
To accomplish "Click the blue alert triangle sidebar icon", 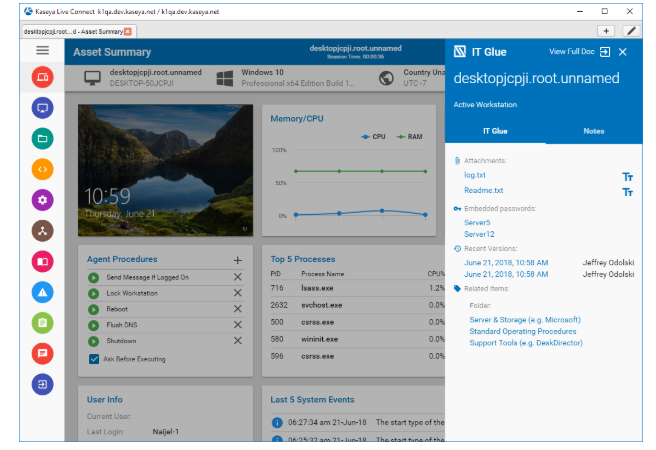I will (x=42, y=292).
